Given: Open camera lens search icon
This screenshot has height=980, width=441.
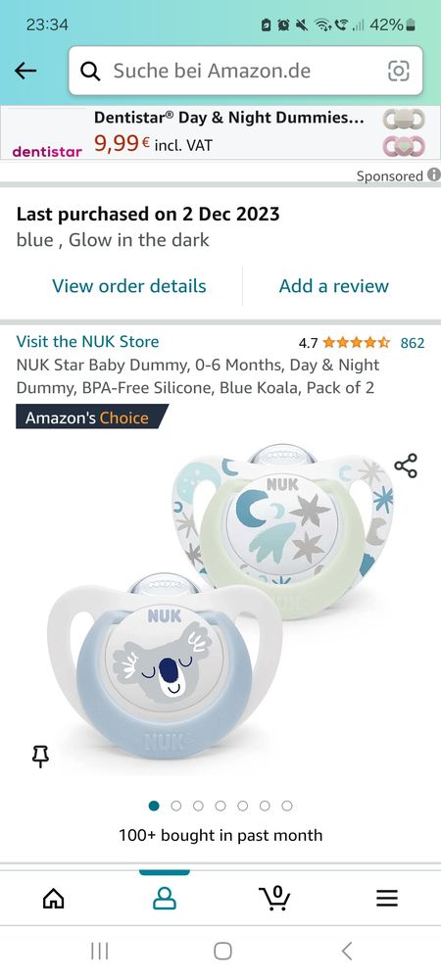Looking at the screenshot, I should click(x=399, y=71).
